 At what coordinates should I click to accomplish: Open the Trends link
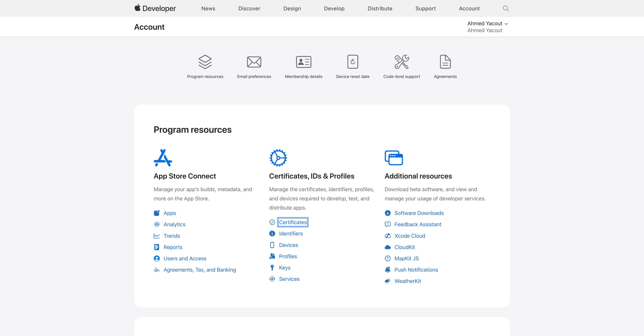(172, 236)
